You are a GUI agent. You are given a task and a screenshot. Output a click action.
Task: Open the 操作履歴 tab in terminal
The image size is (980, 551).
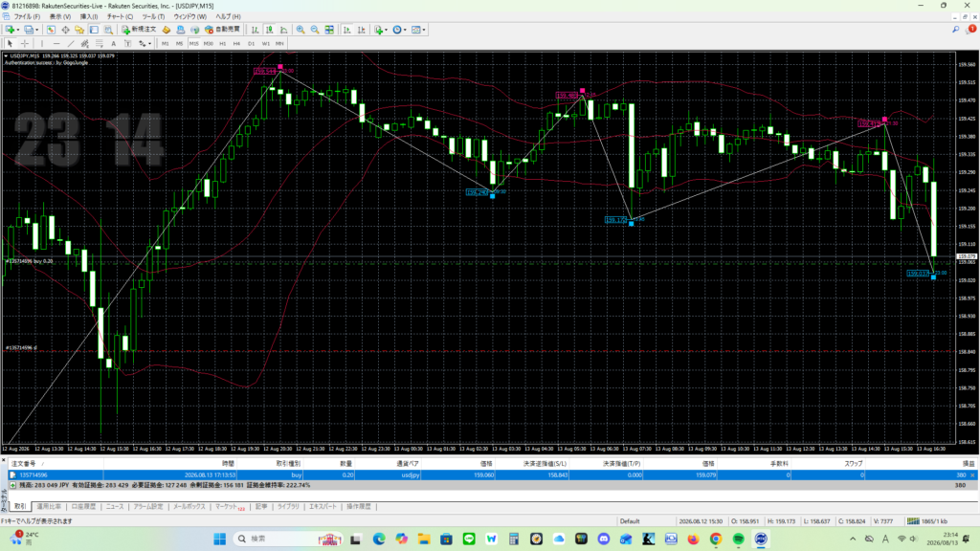(359, 507)
